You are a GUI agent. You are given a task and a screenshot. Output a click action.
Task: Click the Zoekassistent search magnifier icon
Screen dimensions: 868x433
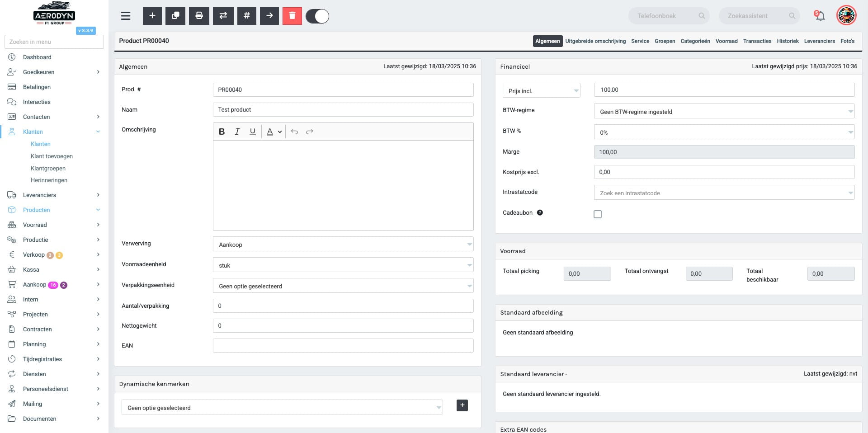pos(792,16)
